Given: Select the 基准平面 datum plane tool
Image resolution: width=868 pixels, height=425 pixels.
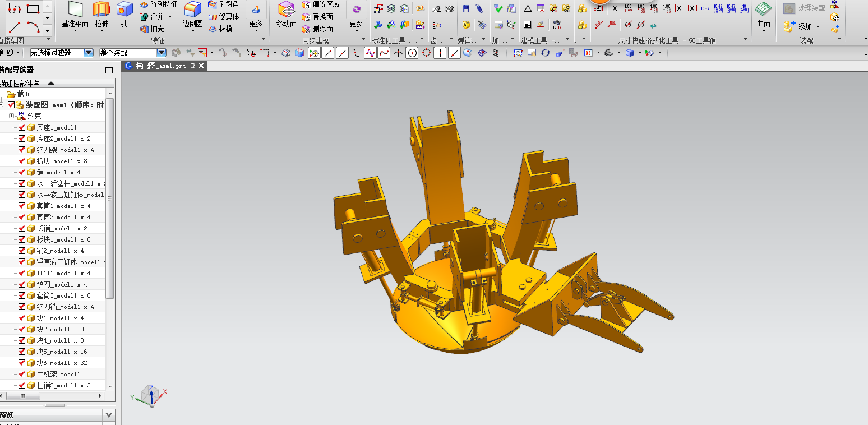Looking at the screenshot, I should click(75, 15).
